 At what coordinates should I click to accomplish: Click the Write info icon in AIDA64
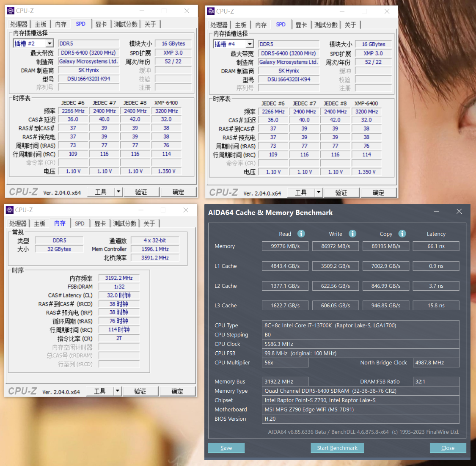[x=352, y=234]
